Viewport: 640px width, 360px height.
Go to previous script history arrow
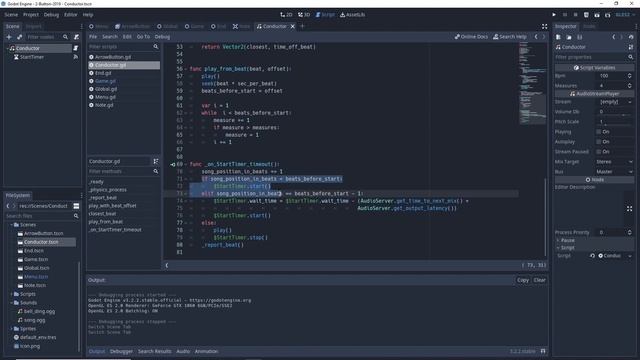click(x=536, y=37)
